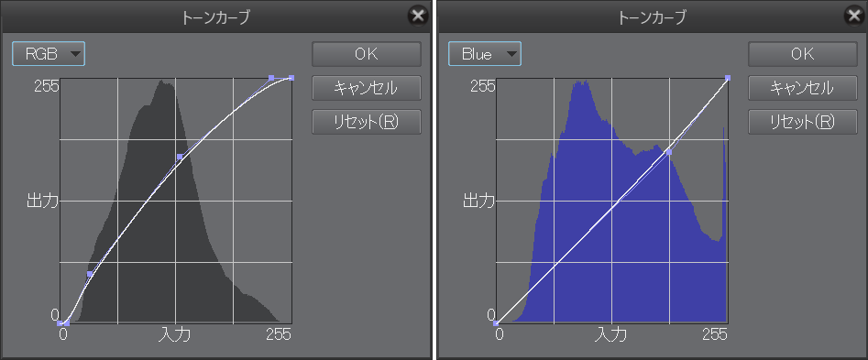
Task: Click リセット(R) in the RGB tone curve dialog
Action: coord(367,122)
